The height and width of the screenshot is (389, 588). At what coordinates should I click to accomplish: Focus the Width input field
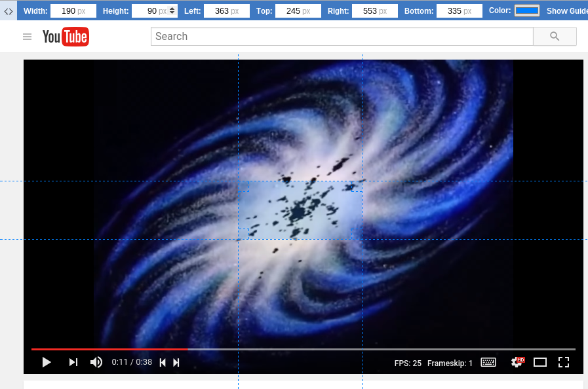point(73,11)
